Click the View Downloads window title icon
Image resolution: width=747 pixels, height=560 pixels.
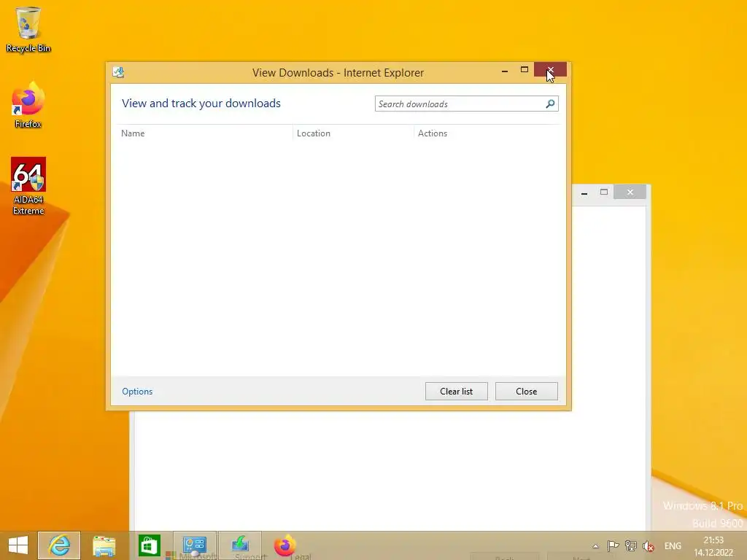pos(118,72)
